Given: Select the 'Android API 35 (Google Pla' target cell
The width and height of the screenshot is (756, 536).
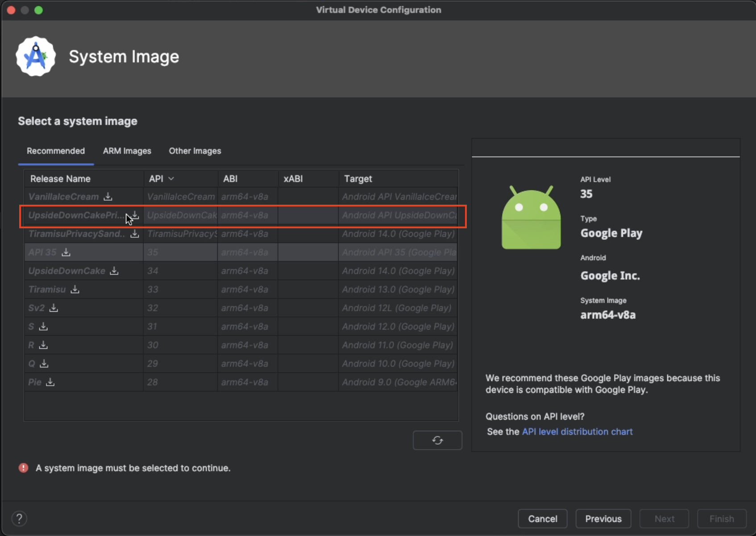Looking at the screenshot, I should [x=398, y=252].
